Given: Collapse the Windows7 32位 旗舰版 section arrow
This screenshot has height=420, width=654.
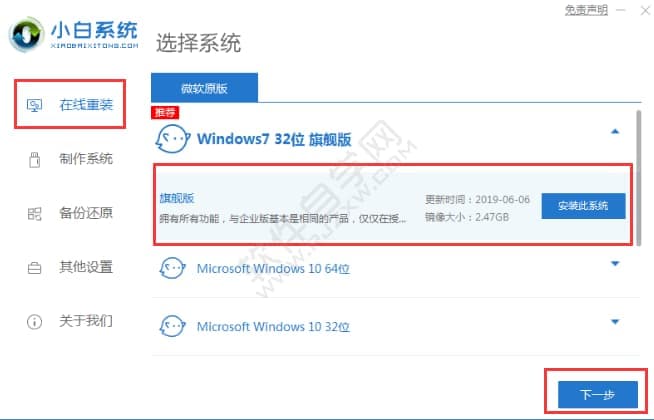Looking at the screenshot, I should (615, 132).
